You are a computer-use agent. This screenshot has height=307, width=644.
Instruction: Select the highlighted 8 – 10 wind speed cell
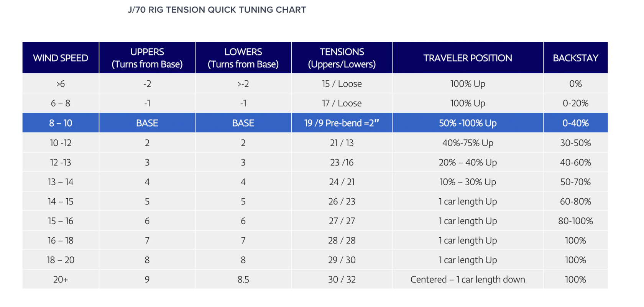[x=61, y=123]
